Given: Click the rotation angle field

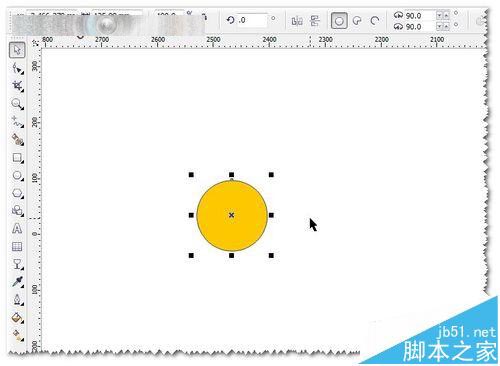Looking at the screenshot, I should (x=252, y=20).
